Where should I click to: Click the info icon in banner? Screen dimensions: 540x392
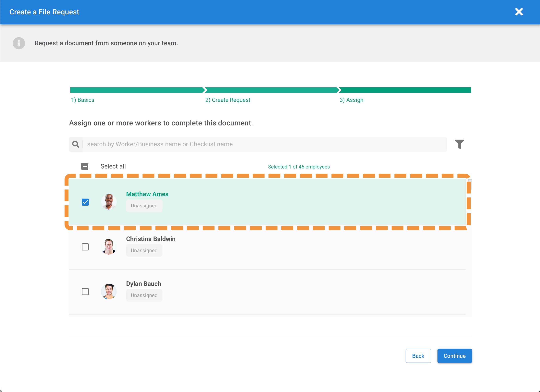click(x=19, y=43)
